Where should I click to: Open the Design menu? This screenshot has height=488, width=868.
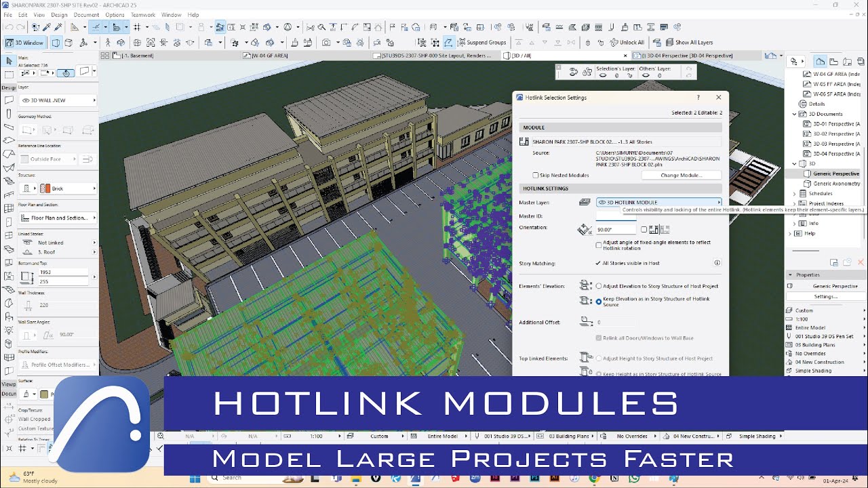pyautogui.click(x=59, y=14)
